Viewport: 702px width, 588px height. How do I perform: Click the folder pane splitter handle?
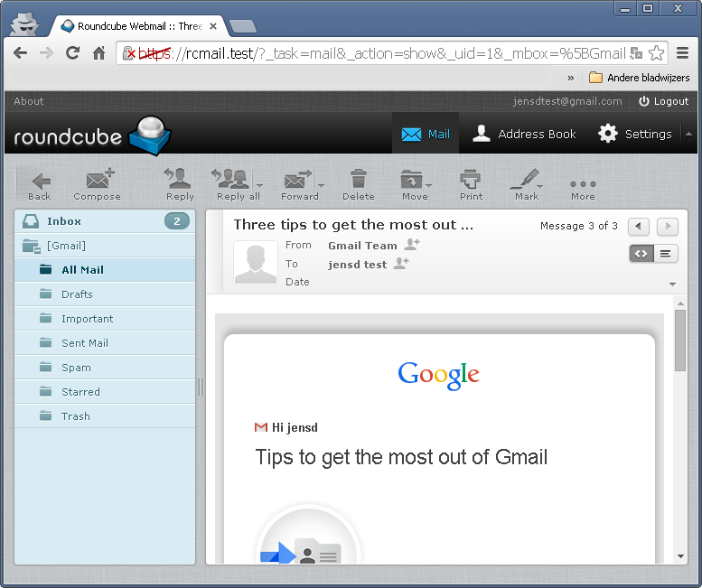pos(201,387)
